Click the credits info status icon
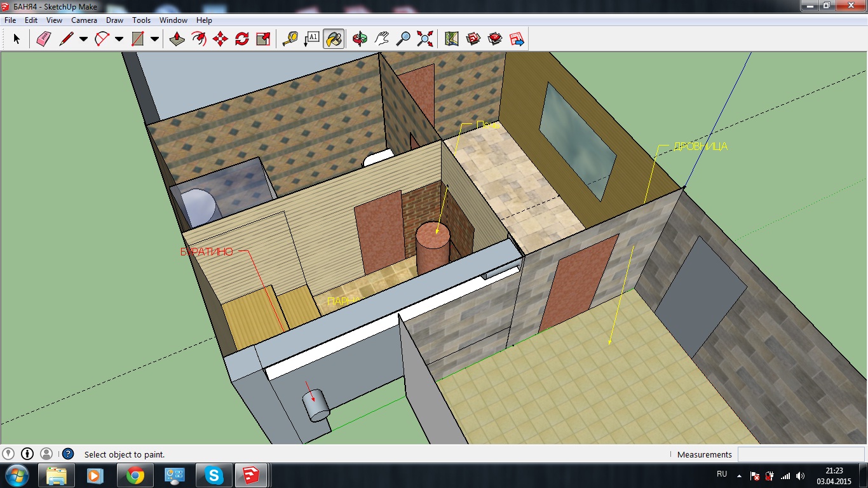This screenshot has height=488, width=868. click(x=27, y=454)
